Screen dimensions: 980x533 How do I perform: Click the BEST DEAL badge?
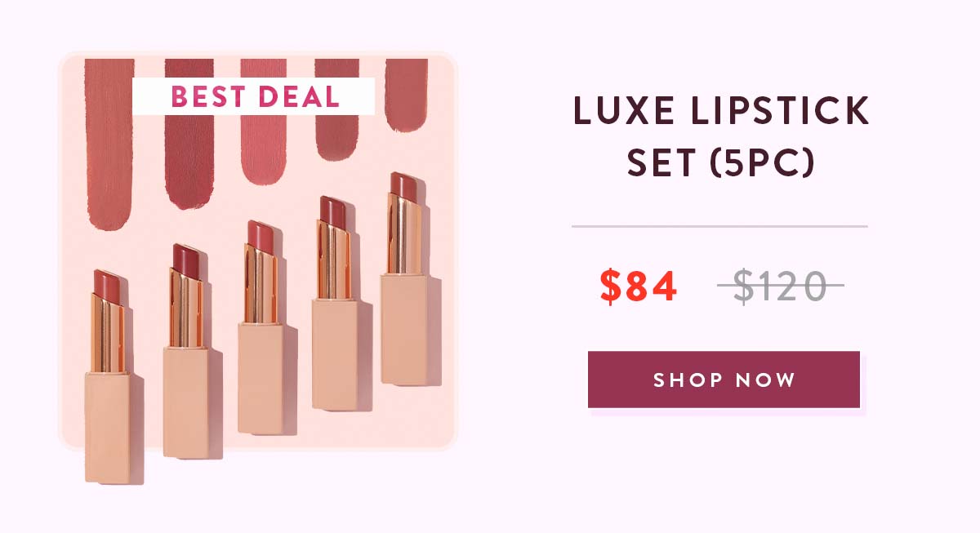253,96
